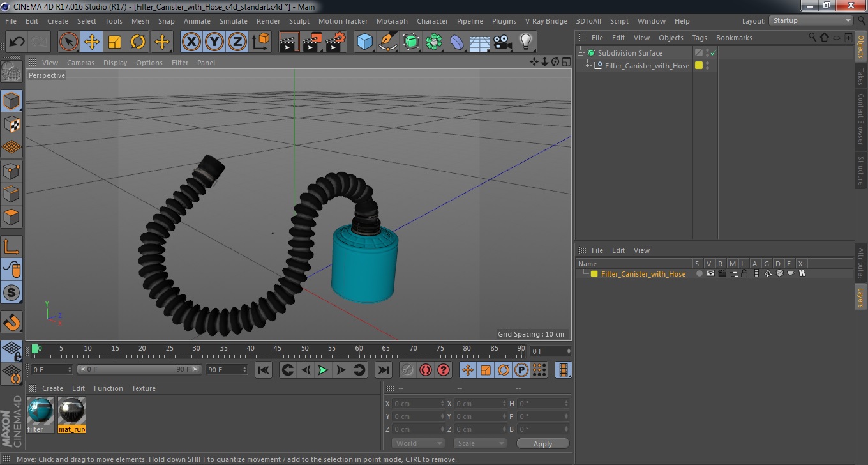
Task: Click layer color swatch in Layers panel
Action: coord(594,274)
